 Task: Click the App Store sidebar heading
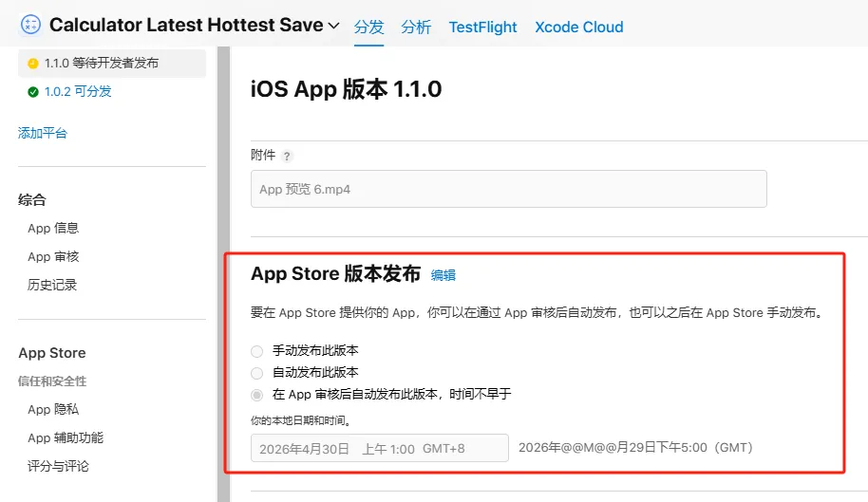52,353
